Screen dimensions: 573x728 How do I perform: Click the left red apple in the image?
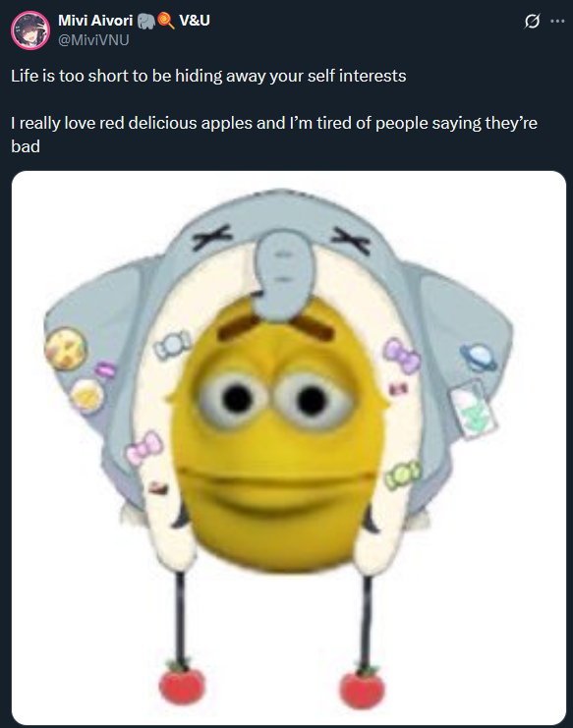point(182,685)
